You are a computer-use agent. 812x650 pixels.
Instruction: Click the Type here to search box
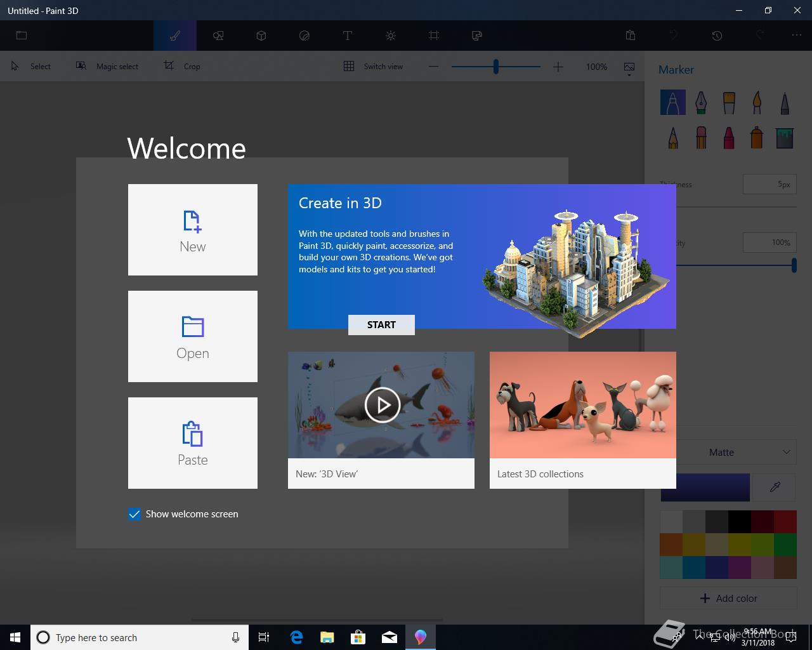click(138, 637)
